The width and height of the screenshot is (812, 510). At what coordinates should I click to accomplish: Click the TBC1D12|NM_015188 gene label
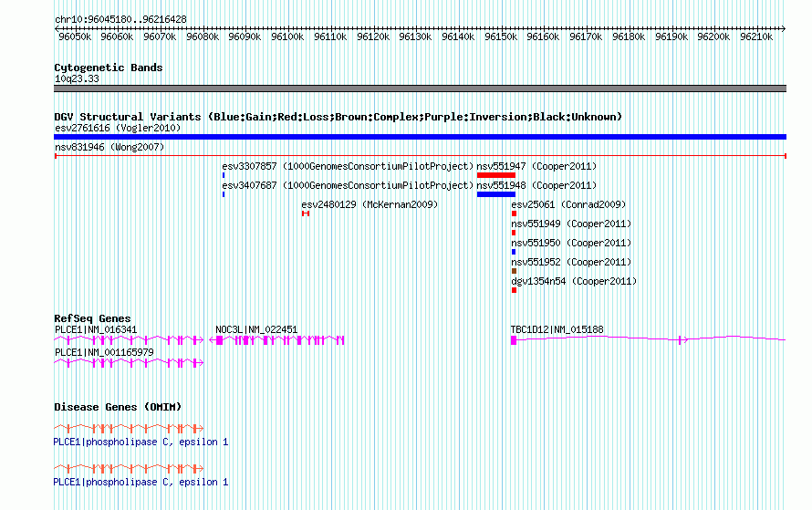point(557,330)
